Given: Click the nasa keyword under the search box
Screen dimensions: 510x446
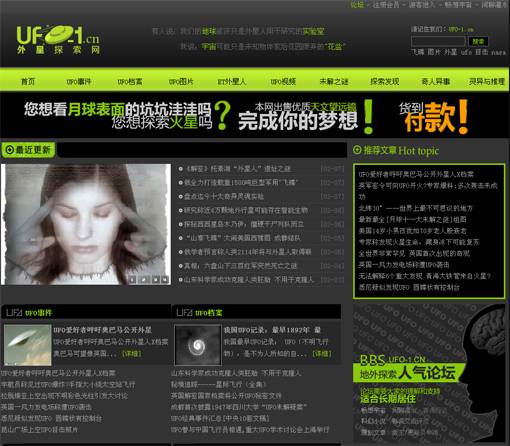Looking at the screenshot, I should coord(499,52).
